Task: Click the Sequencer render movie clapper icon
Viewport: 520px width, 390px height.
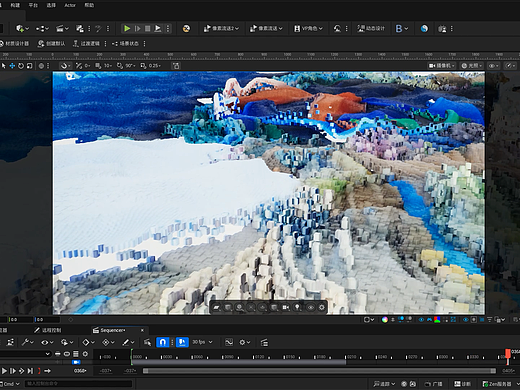Action: [264, 342]
